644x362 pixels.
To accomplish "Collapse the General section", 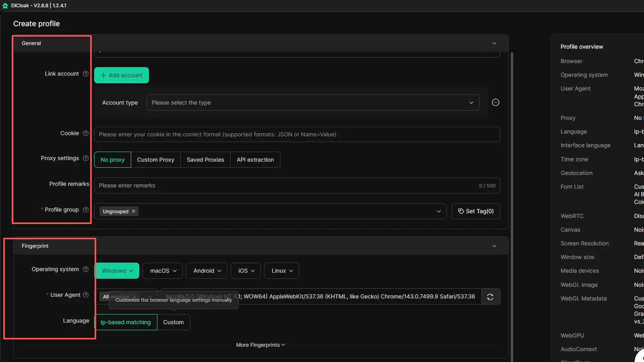I will pos(494,43).
